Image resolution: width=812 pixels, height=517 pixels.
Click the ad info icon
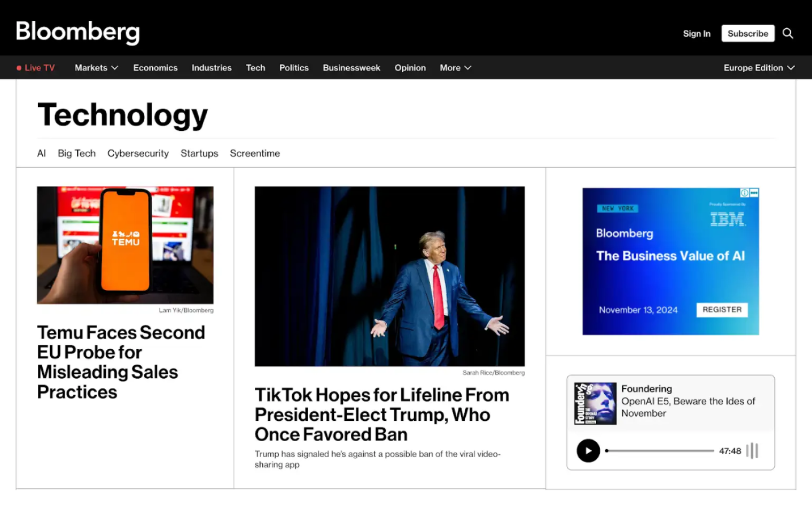coord(744,193)
